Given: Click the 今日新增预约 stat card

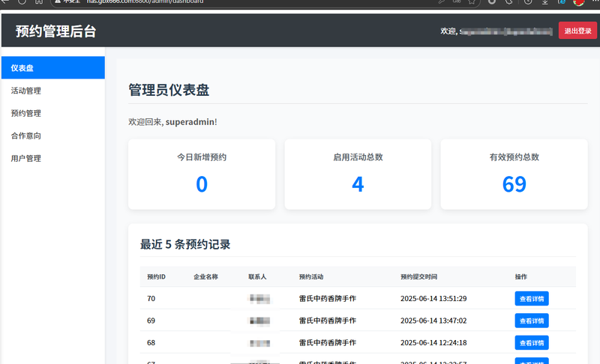Looking at the screenshot, I should coord(202,174).
